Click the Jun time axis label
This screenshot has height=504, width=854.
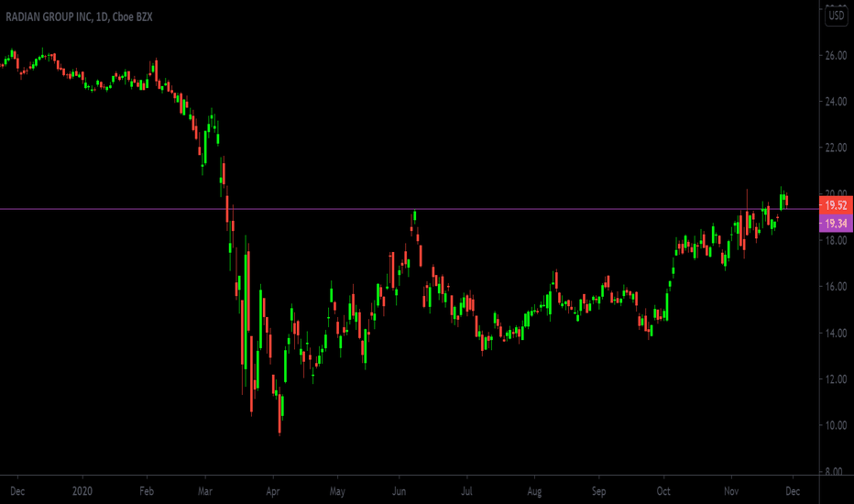400,491
